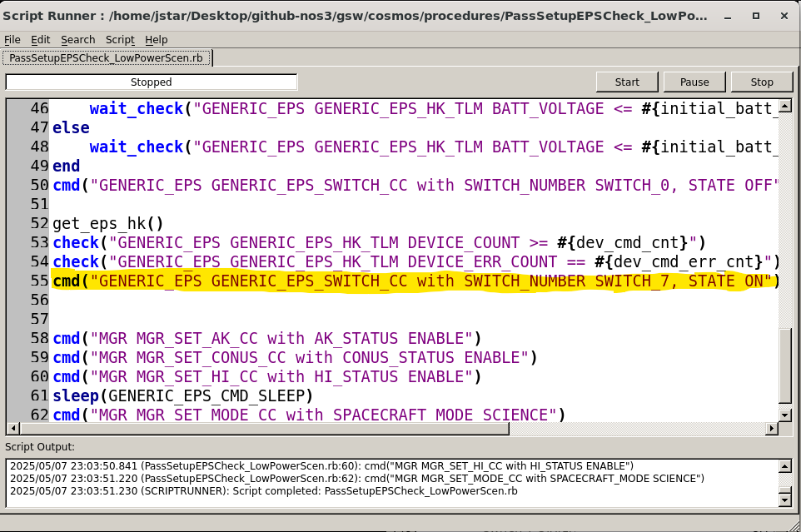The height and width of the screenshot is (532, 801).
Task: Click the code editor left scroll arrow
Action: click(x=13, y=429)
